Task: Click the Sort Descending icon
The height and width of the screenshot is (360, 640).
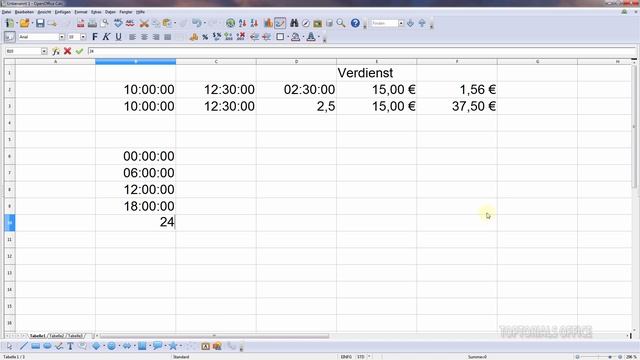Action: [254, 23]
